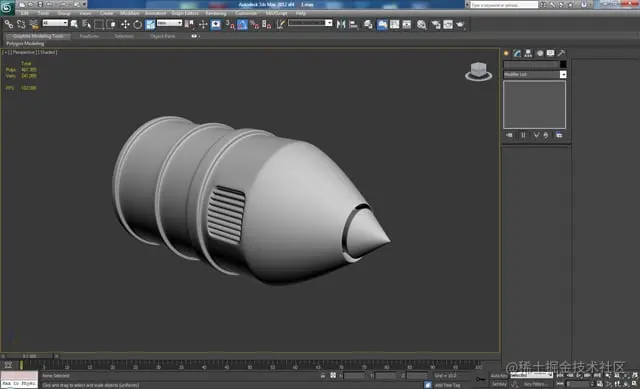Toggle the Auto Key button
The image size is (640, 389).
[x=498, y=376]
